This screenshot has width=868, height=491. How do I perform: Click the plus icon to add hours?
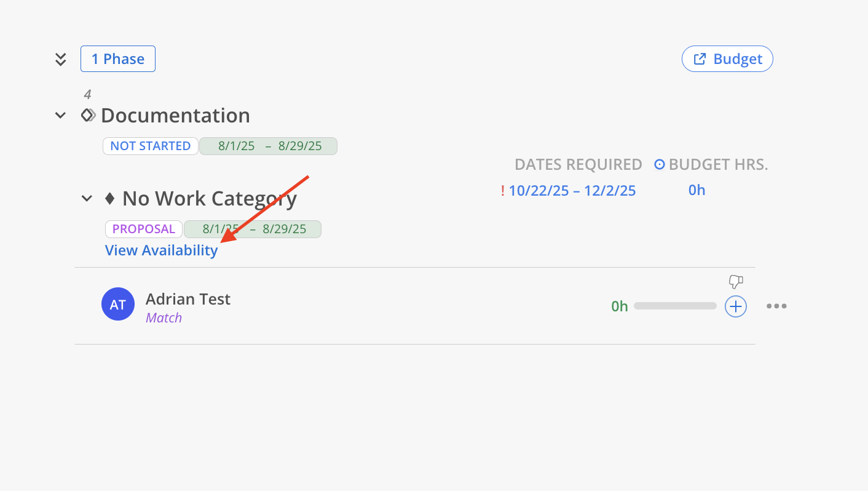(736, 306)
